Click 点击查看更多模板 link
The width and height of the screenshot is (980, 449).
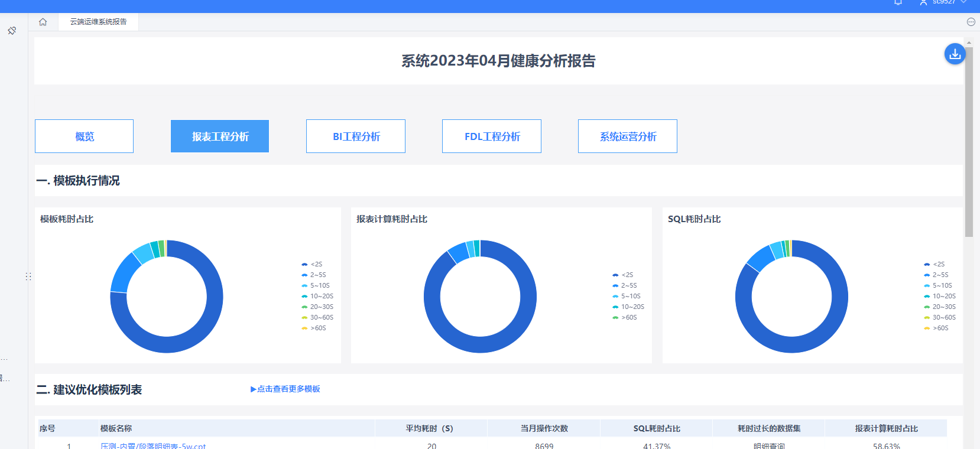pos(285,389)
